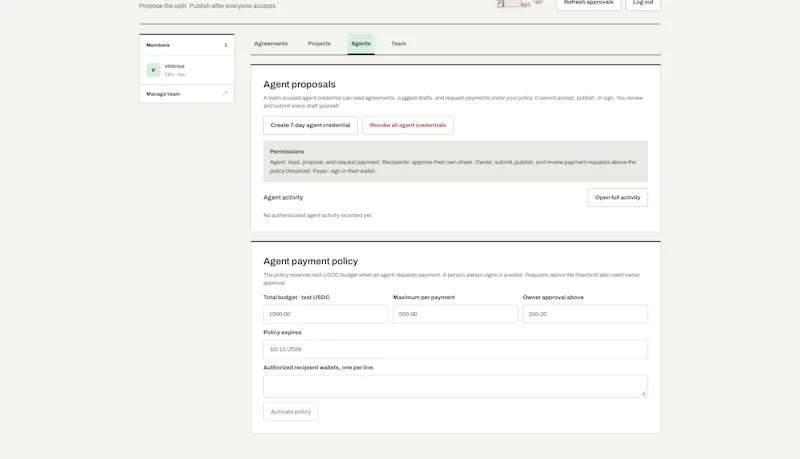Revoke all agent credentials
This screenshot has width=800, height=459.
[x=408, y=125]
